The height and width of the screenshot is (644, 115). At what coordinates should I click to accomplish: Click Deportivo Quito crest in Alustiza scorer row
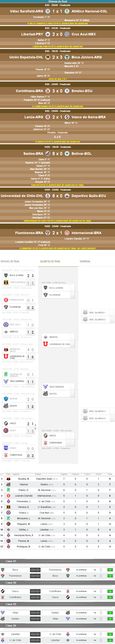[8, 479]
